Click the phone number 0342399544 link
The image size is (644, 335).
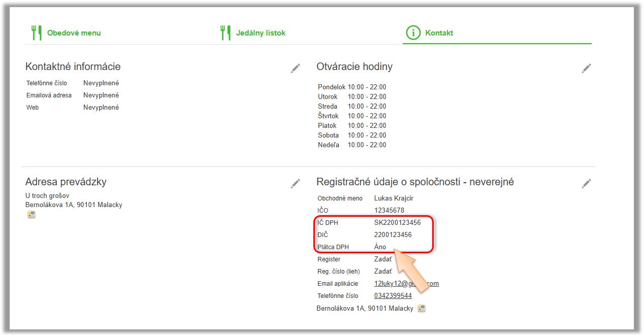click(x=393, y=296)
